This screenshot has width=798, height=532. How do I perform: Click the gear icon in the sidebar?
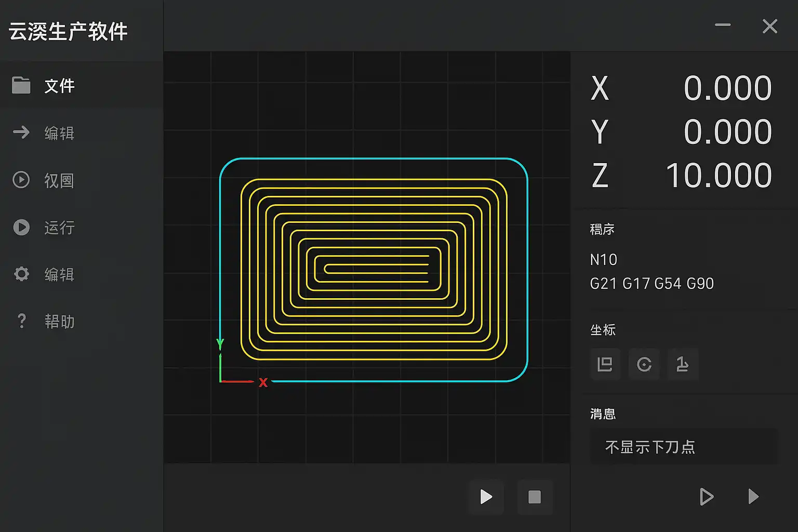pos(21,274)
